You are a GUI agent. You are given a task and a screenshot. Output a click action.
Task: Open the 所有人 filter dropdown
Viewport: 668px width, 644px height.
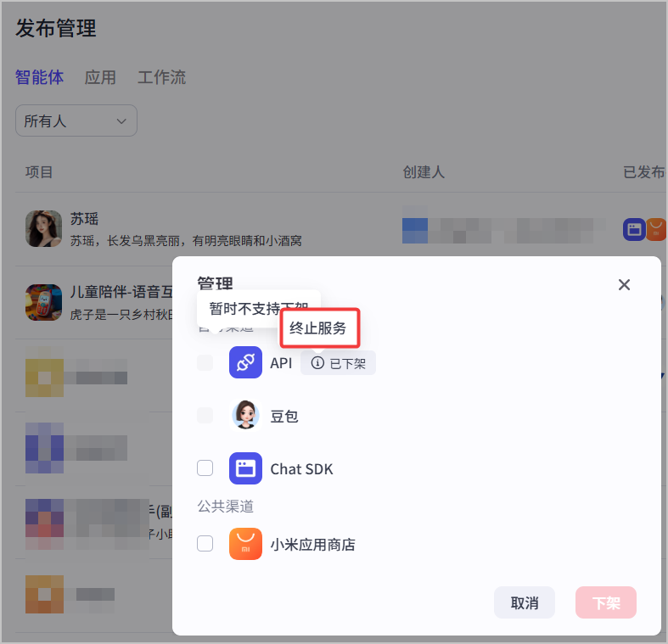[76, 121]
